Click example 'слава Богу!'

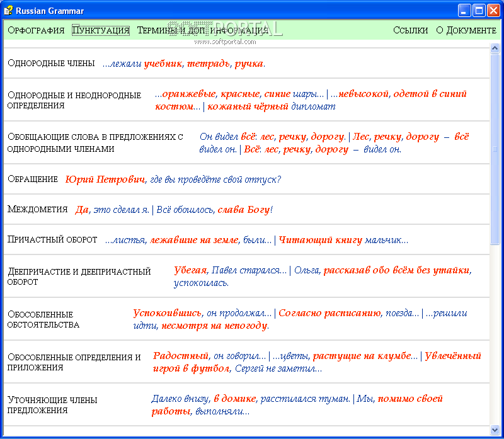click(x=245, y=210)
